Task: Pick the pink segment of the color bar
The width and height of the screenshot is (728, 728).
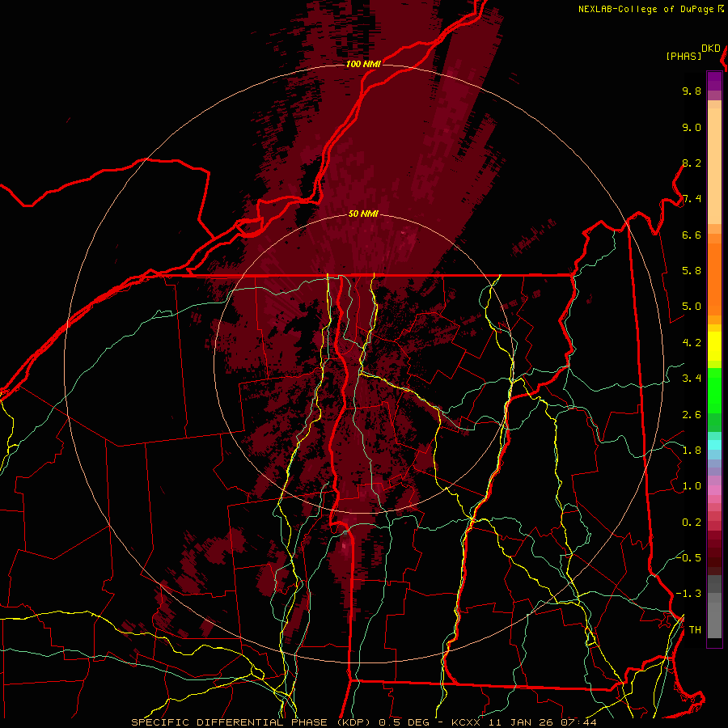Action: pos(714,490)
